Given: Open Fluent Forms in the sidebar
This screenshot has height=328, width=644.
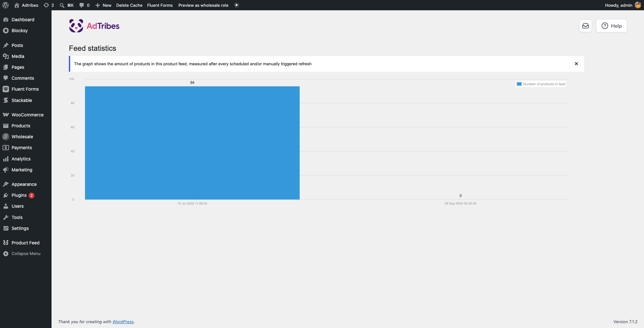Looking at the screenshot, I should (26, 89).
